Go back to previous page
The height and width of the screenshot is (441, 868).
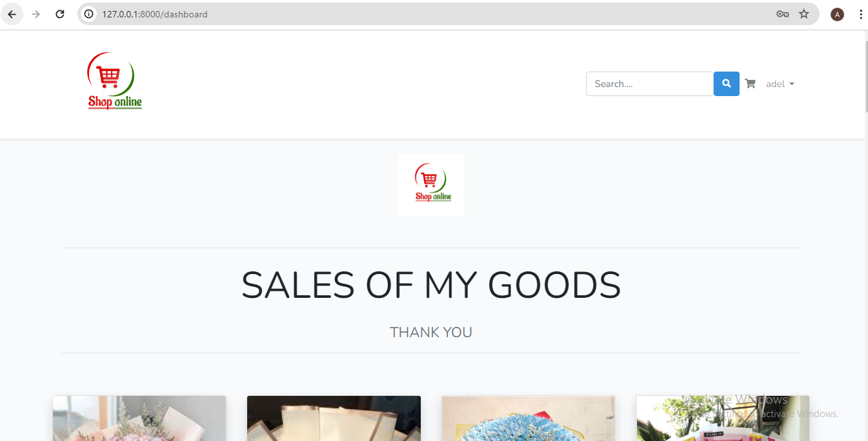coord(12,14)
